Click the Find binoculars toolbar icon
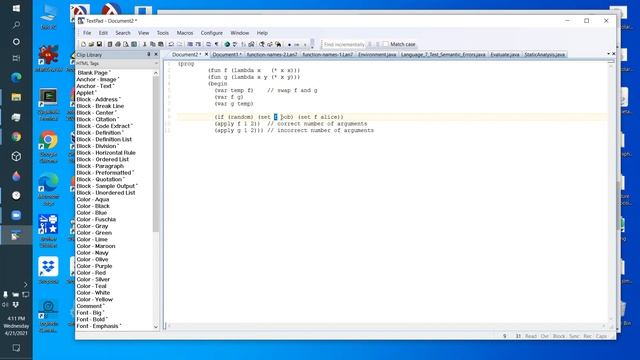Image resolution: width=640 pixels, height=360 pixels. point(261,44)
